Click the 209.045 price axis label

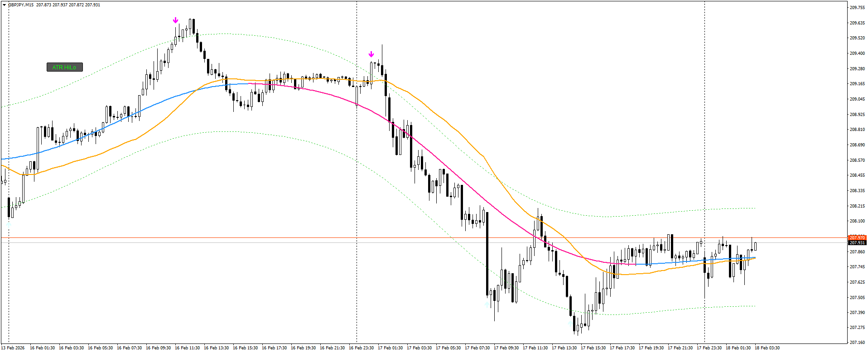pyautogui.click(x=857, y=99)
